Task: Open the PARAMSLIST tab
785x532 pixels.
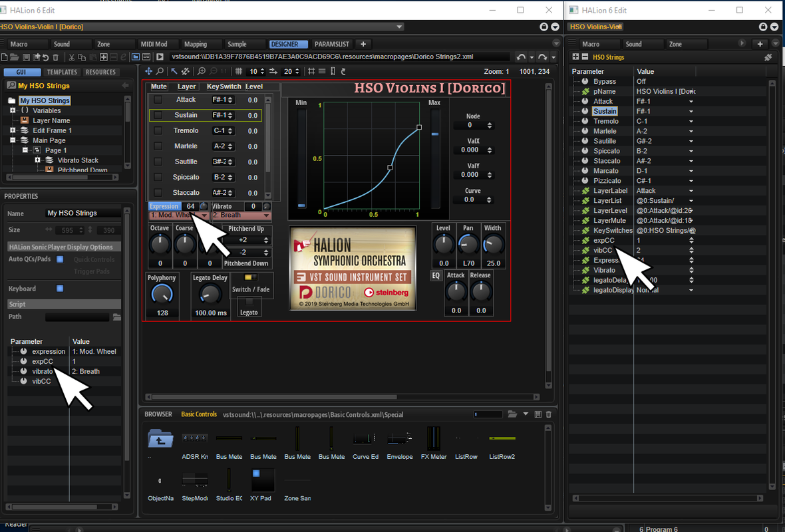Action: click(332, 44)
